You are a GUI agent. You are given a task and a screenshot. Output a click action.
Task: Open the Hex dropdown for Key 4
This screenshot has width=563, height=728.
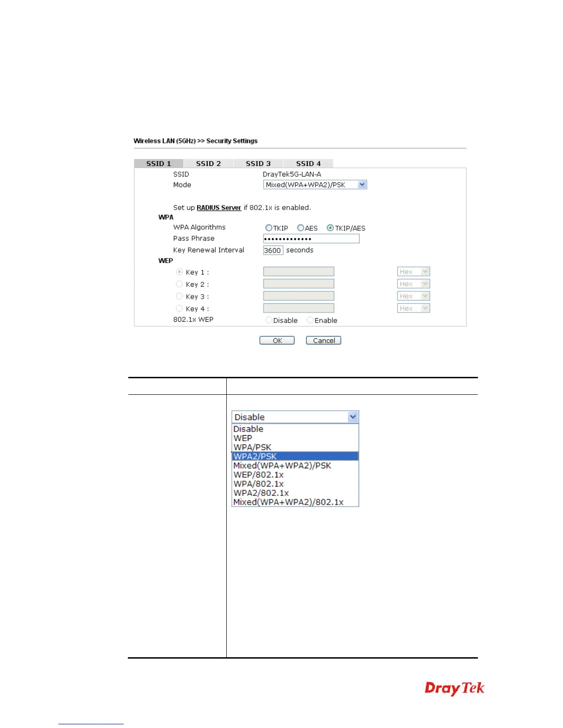click(x=414, y=308)
